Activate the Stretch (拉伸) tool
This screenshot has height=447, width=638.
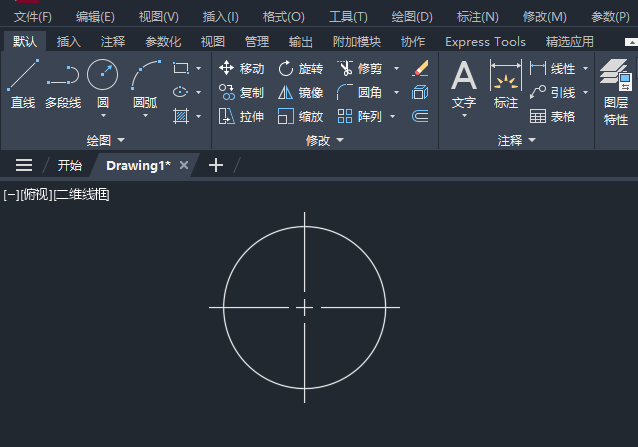tap(242, 116)
